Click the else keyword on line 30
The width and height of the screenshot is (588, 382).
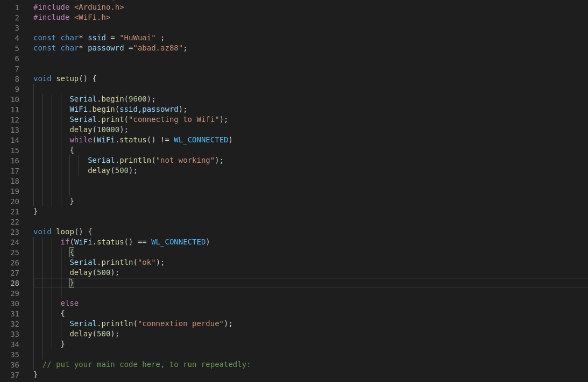click(69, 303)
